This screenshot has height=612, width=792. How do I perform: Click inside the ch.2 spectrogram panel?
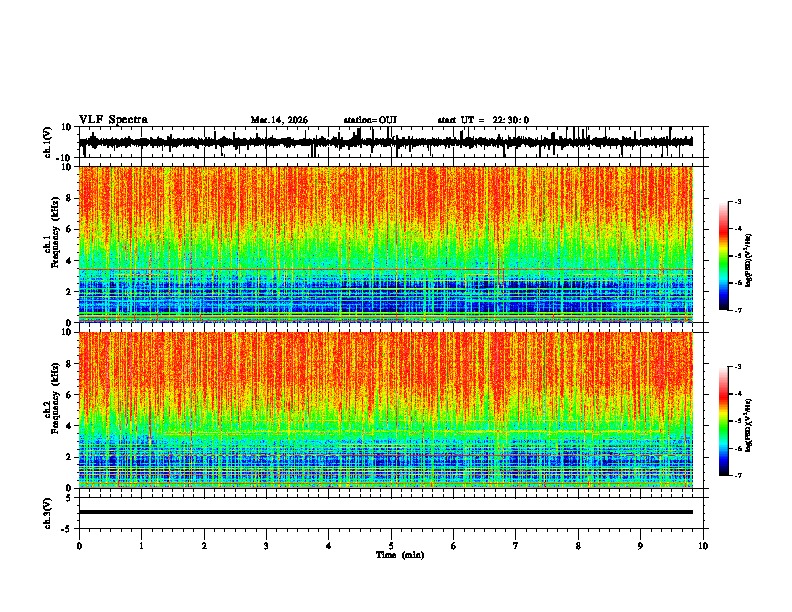[385, 410]
